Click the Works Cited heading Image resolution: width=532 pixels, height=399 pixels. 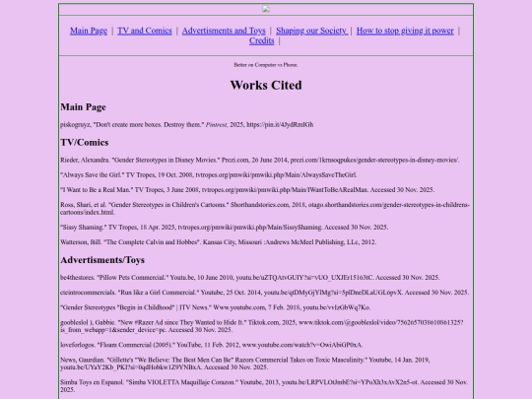pyautogui.click(x=266, y=85)
